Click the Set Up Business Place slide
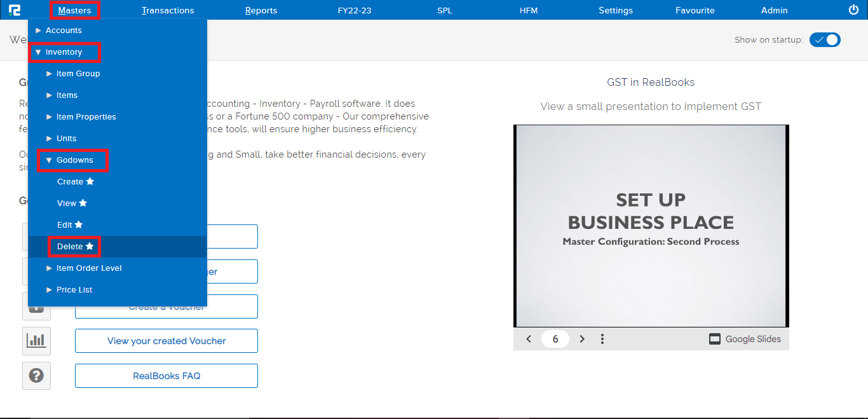This screenshot has height=419, width=868. tap(651, 226)
